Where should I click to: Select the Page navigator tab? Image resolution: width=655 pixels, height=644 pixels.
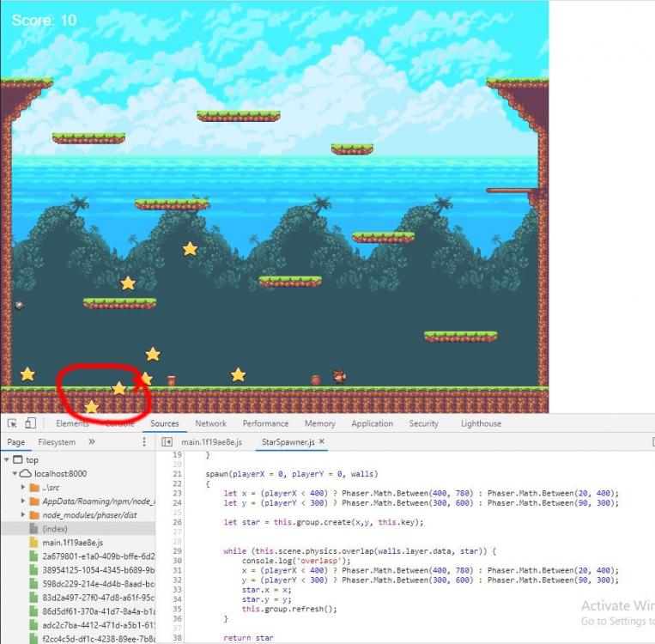point(15,442)
